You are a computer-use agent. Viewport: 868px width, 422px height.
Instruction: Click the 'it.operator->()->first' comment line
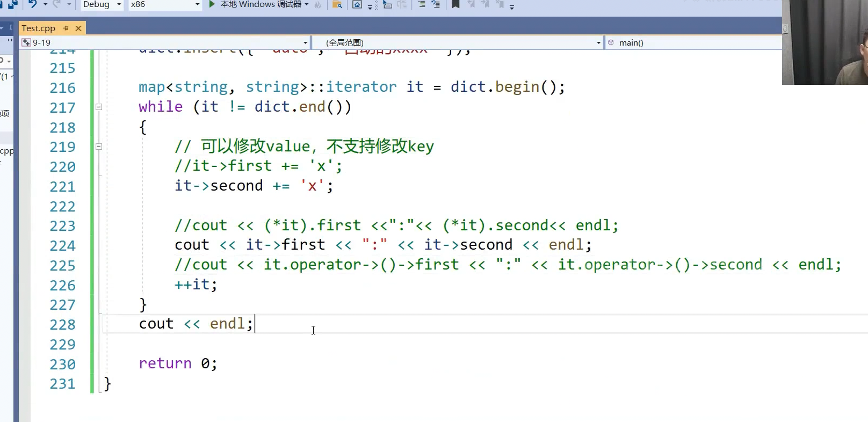pos(508,265)
